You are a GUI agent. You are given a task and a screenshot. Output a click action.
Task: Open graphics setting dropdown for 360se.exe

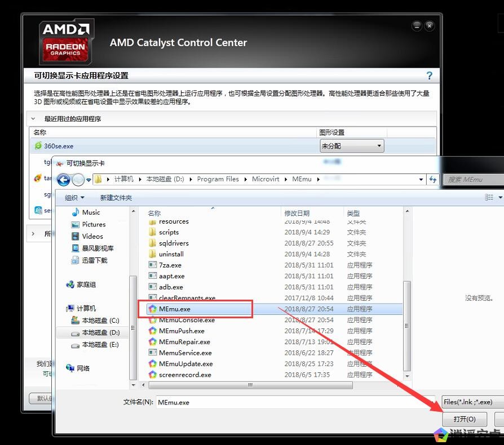[x=352, y=146]
